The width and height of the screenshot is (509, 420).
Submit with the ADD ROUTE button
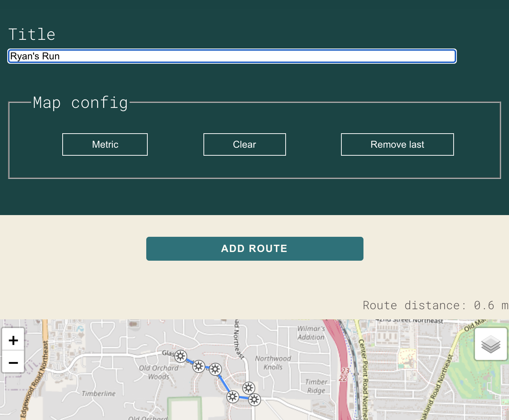pyautogui.click(x=254, y=249)
